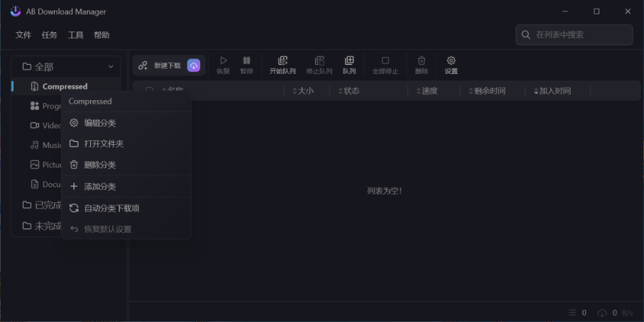
Task: Click the search magnifier icon
Action: point(526,35)
